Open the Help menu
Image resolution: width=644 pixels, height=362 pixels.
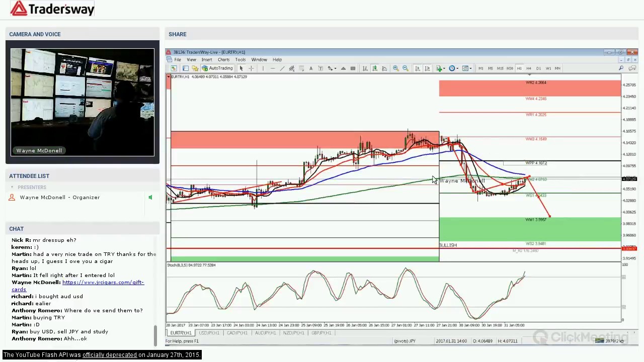277,60
